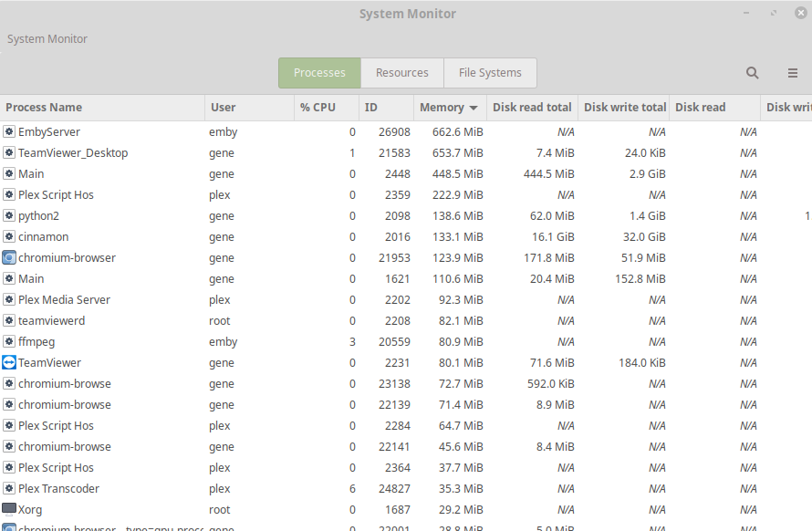Click the EmbyServer gear icon
The image size is (812, 531).
click(9, 132)
